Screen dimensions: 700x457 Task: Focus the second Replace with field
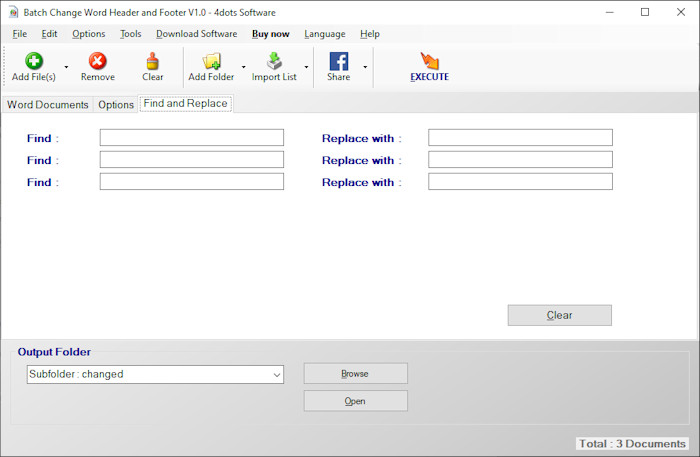pyautogui.click(x=520, y=159)
